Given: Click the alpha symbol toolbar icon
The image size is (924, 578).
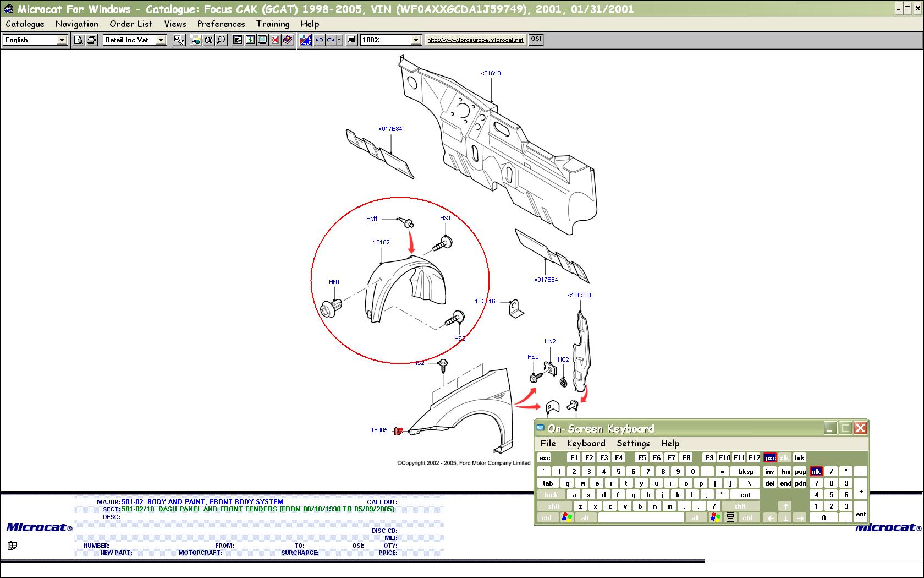Looking at the screenshot, I should [x=208, y=40].
